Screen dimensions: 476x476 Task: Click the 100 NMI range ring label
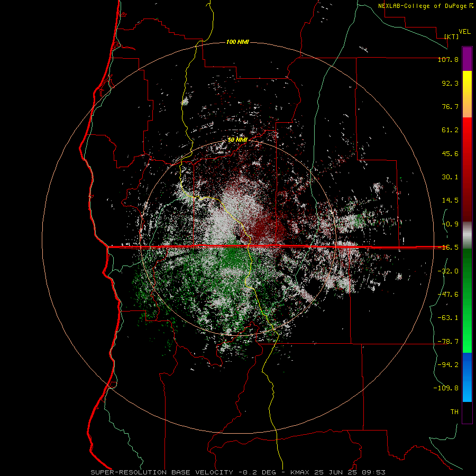(x=237, y=42)
